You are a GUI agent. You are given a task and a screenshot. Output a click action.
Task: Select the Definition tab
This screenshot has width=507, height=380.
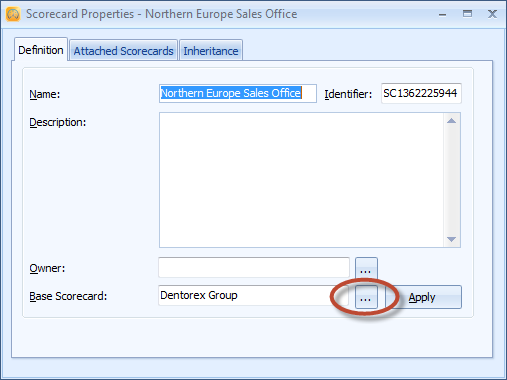pos(41,50)
